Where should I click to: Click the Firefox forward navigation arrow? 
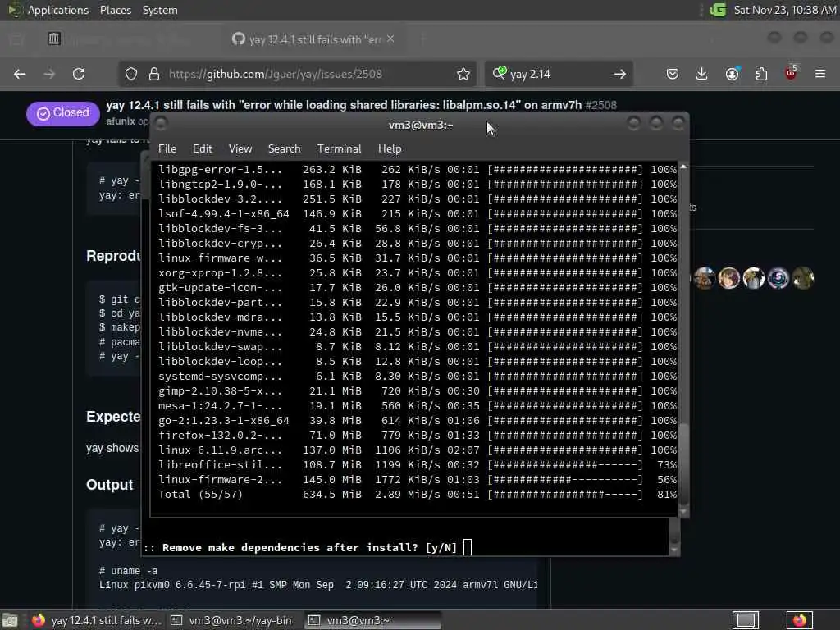(49, 74)
